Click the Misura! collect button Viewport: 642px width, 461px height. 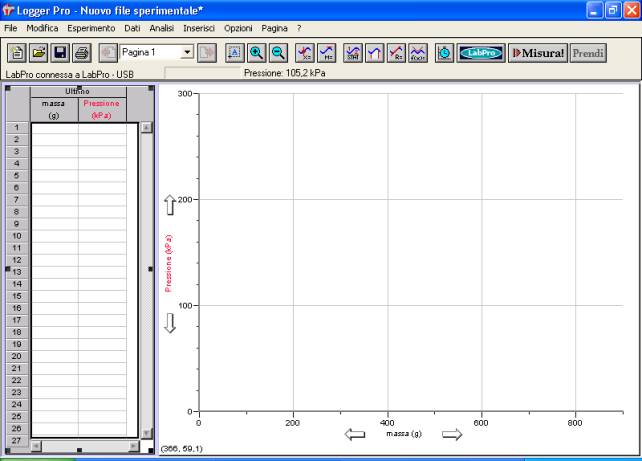click(538, 53)
